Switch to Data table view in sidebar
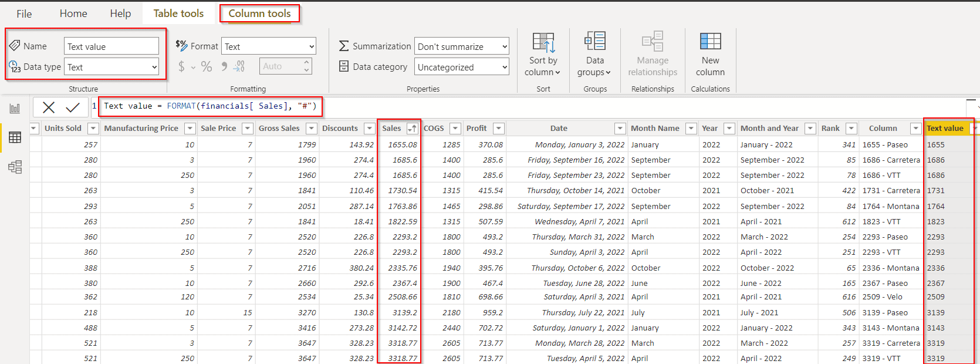The width and height of the screenshot is (980, 364). coord(15,137)
